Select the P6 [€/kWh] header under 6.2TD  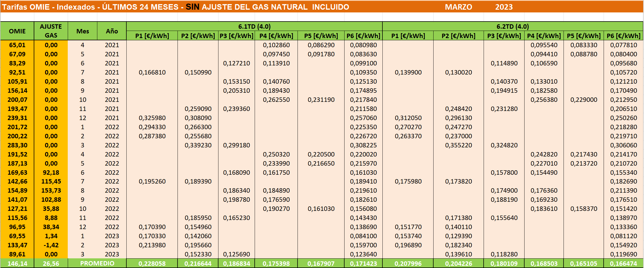[623, 36]
